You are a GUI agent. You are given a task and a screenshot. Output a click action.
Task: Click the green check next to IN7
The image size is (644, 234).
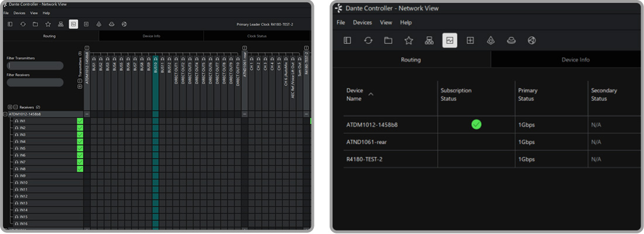coord(80,162)
